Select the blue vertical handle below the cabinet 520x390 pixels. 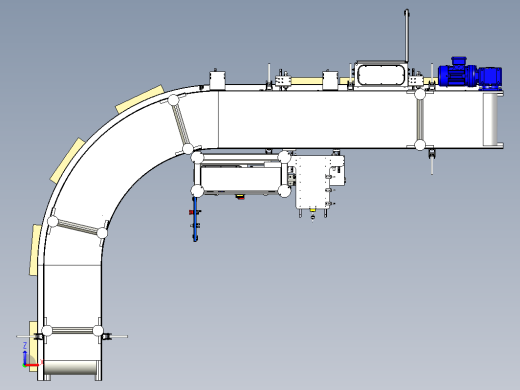[x=195, y=219]
